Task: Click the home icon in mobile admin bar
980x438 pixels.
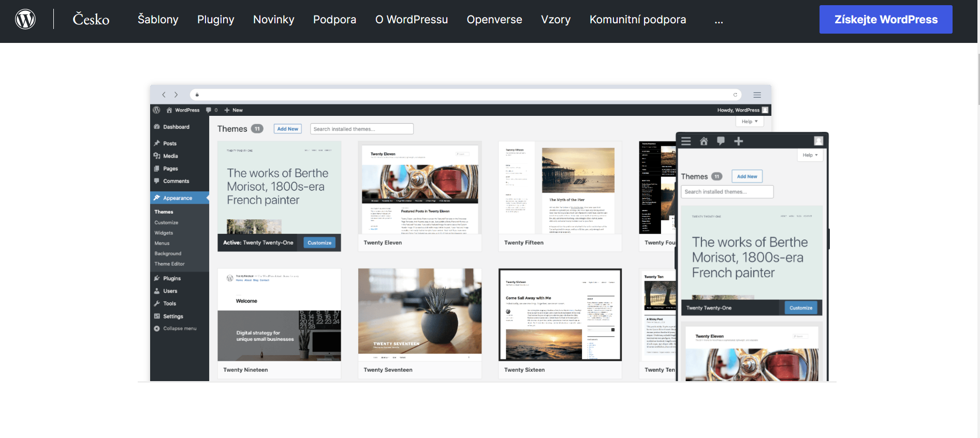Action: pyautogui.click(x=704, y=141)
